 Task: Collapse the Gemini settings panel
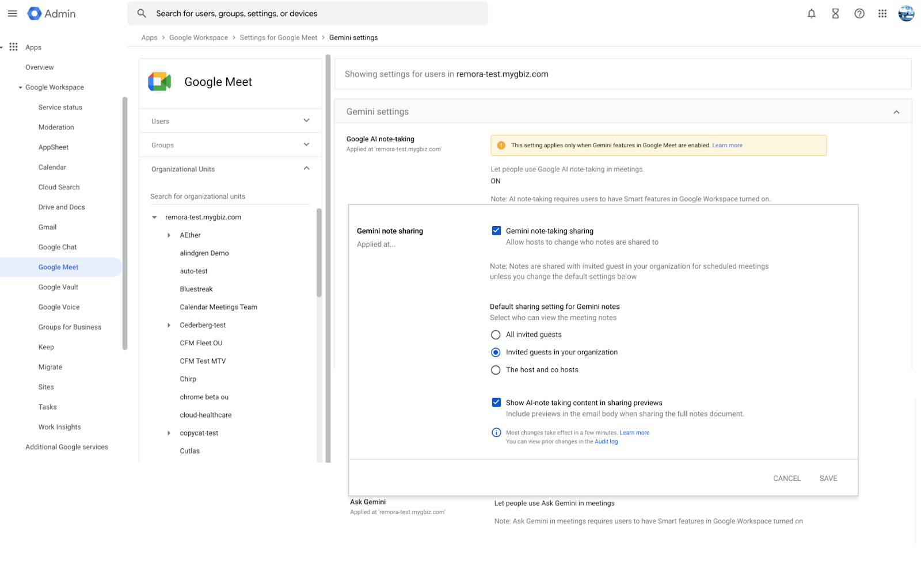coord(896,112)
